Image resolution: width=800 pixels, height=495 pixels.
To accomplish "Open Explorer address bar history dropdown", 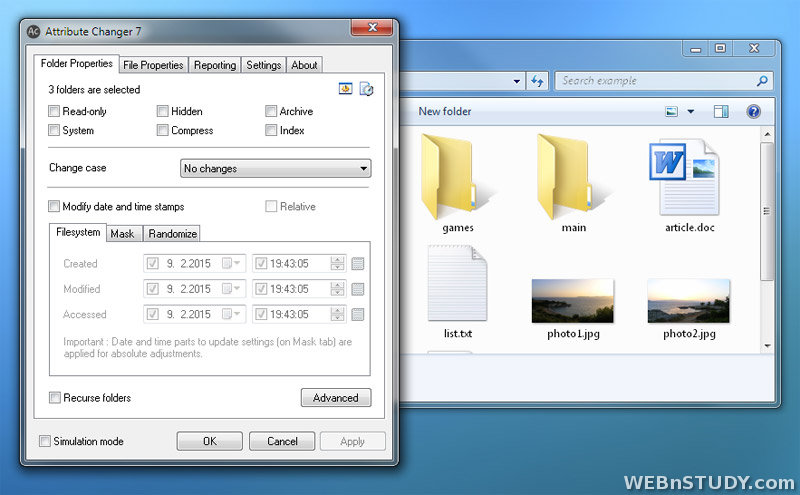I will (516, 81).
